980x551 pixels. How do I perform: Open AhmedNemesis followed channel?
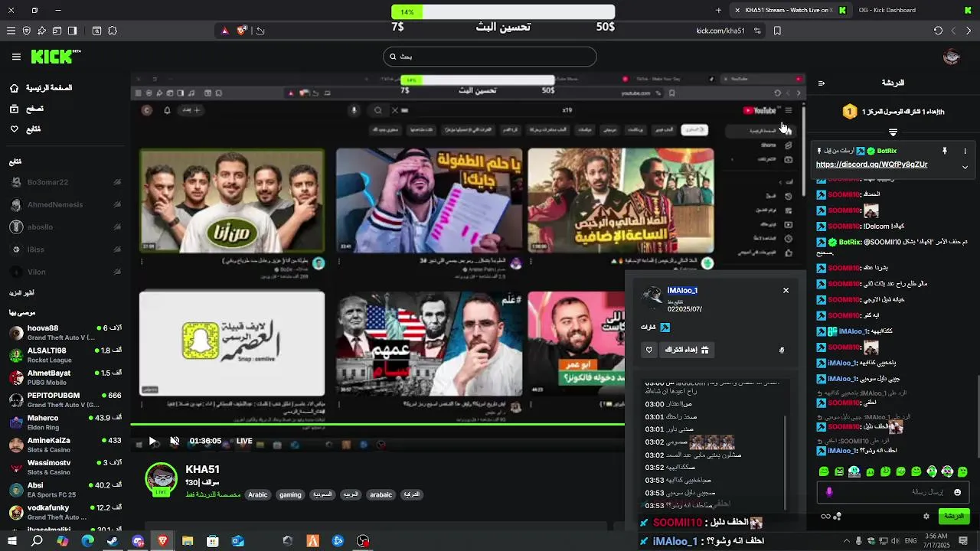pyautogui.click(x=65, y=205)
